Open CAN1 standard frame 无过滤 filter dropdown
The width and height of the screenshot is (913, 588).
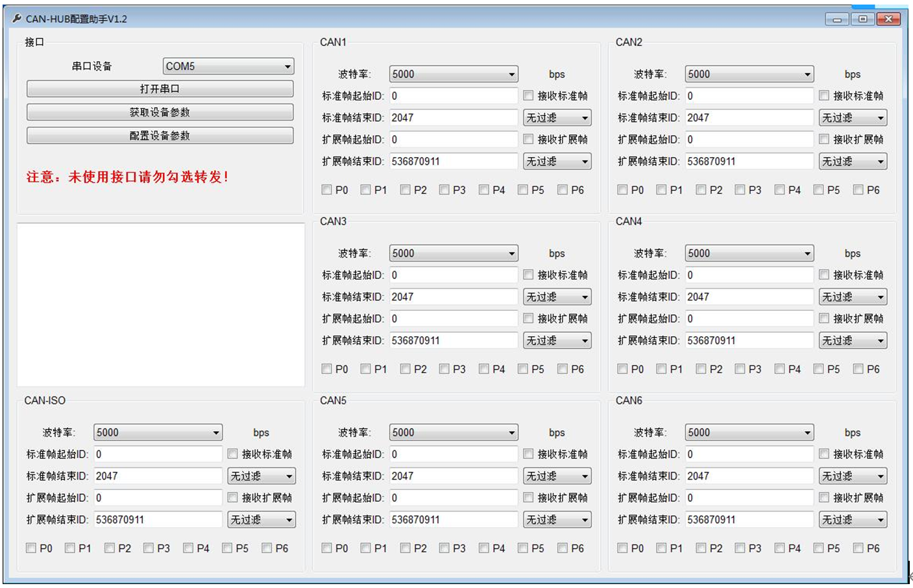pos(557,117)
